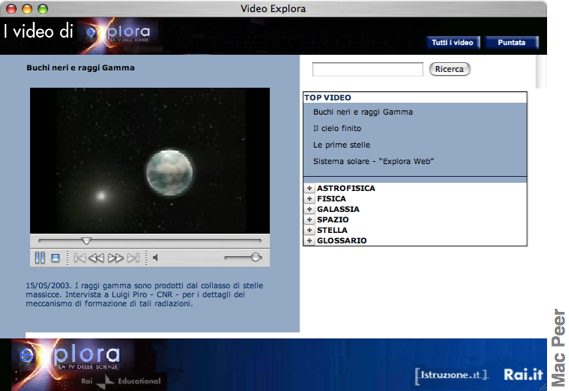The height and width of the screenshot is (391, 569).
Task: Skip to the end of the video
Action: tap(133, 258)
